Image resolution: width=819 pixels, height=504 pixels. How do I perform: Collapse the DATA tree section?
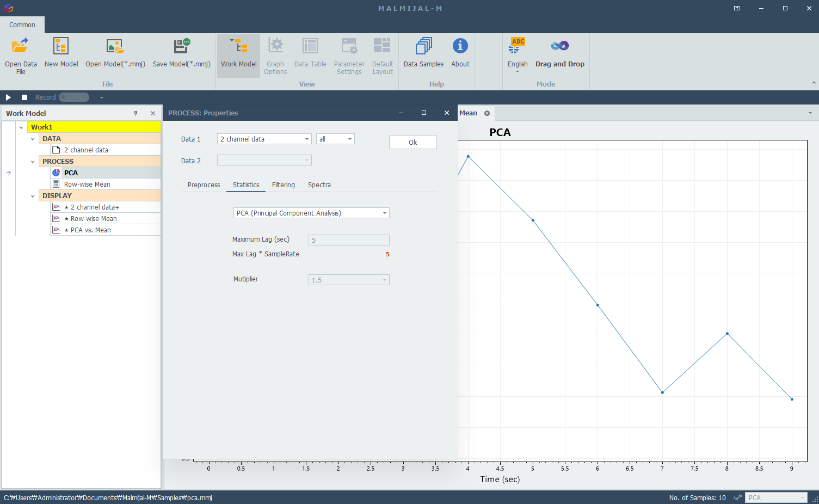(x=33, y=139)
